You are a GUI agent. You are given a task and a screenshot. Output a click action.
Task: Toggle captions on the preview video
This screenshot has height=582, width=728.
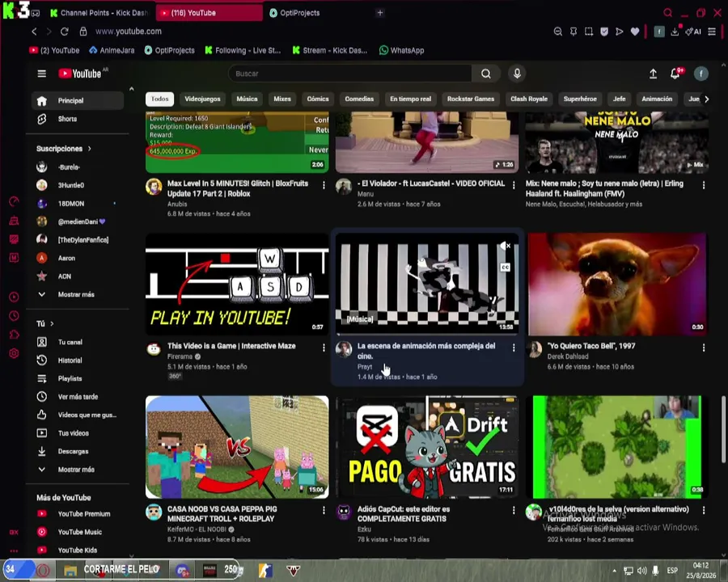pyautogui.click(x=505, y=267)
